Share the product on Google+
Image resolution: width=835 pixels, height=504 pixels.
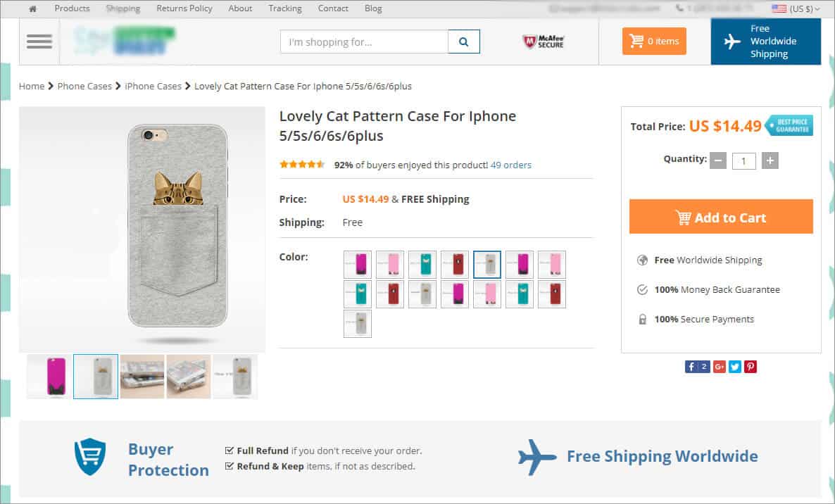point(720,366)
